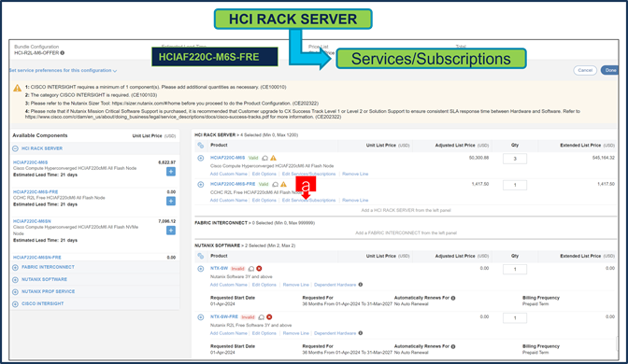Image resolution: width=628 pixels, height=364 pixels.
Task: Click Remove Line for HCIAF220C-M6S
Action: coord(355,174)
